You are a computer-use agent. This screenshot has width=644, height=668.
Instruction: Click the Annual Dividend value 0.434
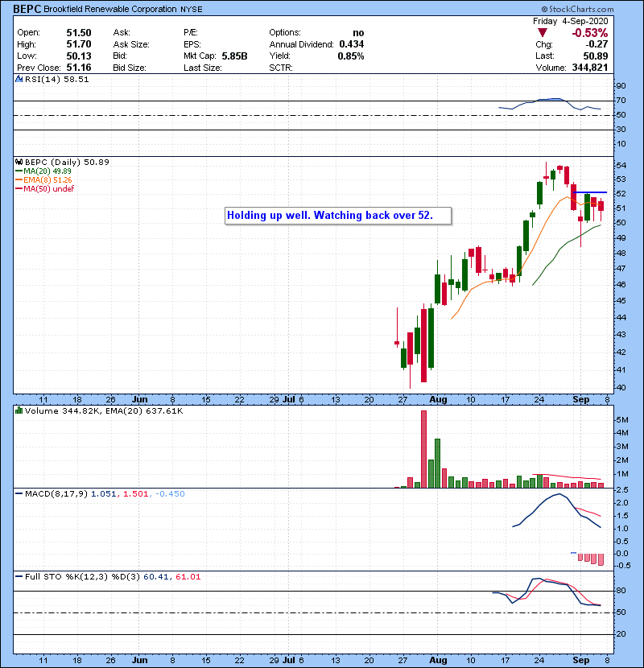[352, 44]
